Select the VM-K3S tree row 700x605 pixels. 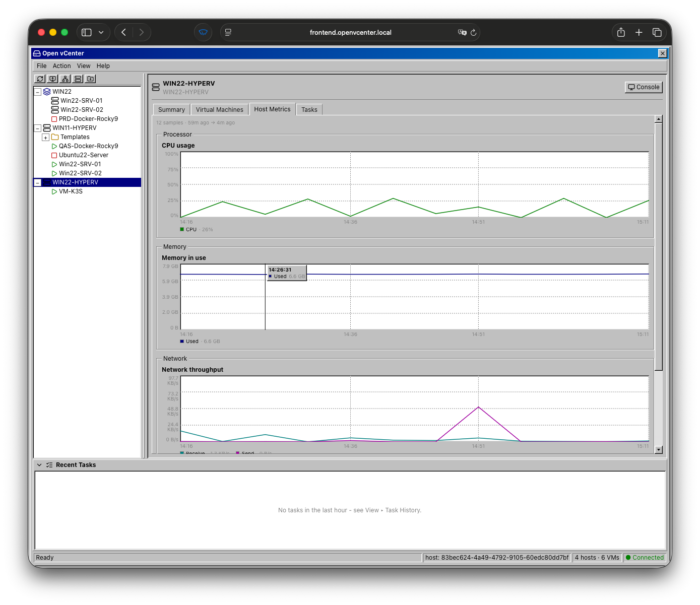point(87,191)
